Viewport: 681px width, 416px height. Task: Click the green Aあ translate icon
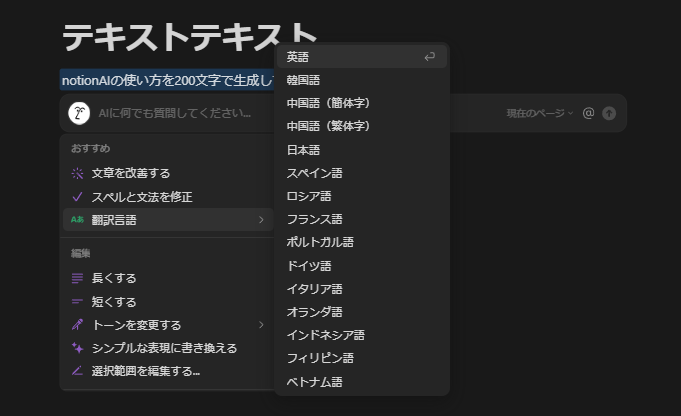click(77, 220)
